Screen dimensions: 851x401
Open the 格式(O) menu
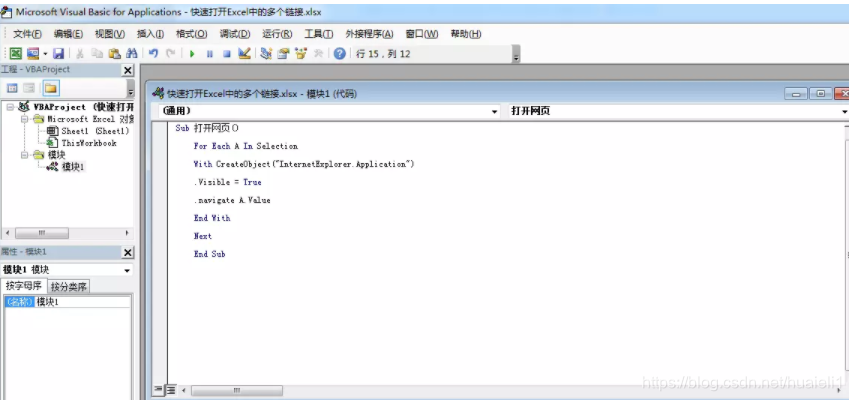192,34
